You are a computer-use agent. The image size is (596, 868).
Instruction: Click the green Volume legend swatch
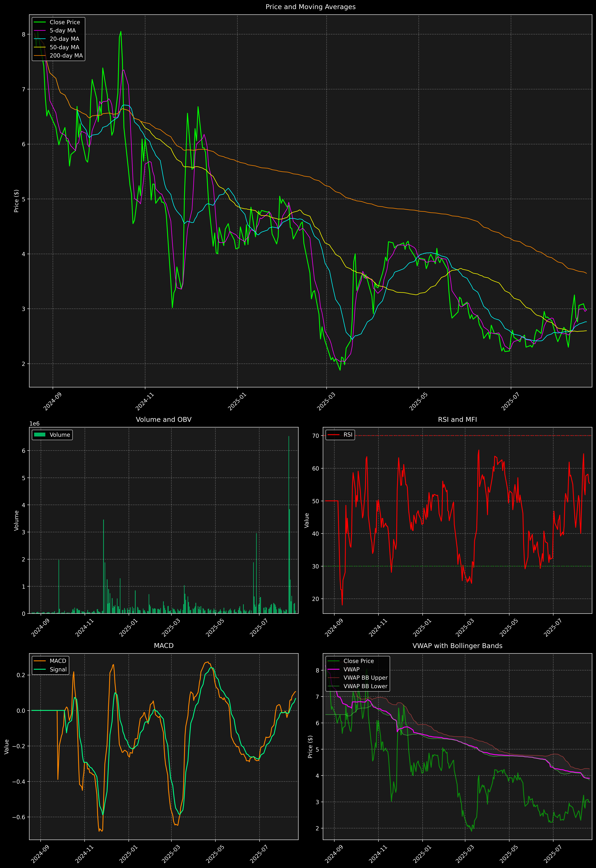(40, 435)
